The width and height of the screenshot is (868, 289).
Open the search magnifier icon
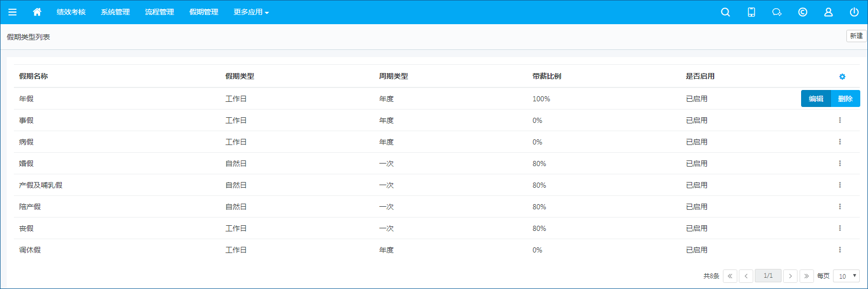725,12
